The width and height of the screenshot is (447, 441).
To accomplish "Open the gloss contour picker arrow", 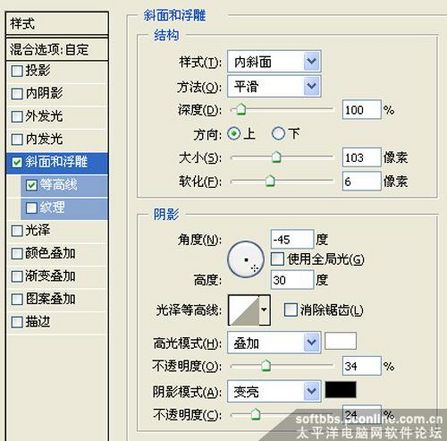I will pyautogui.click(x=265, y=310).
